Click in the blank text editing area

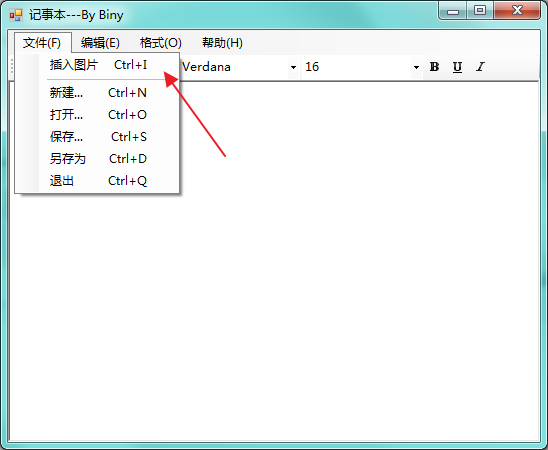point(315,280)
